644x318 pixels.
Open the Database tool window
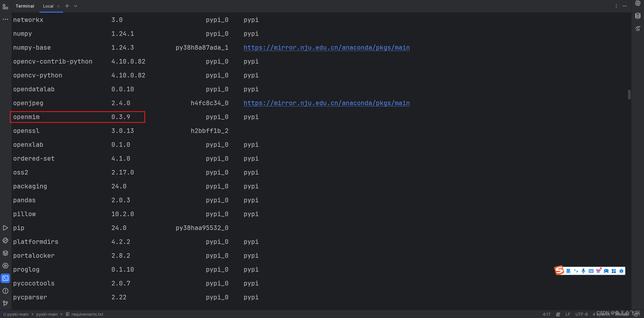pyautogui.click(x=638, y=16)
